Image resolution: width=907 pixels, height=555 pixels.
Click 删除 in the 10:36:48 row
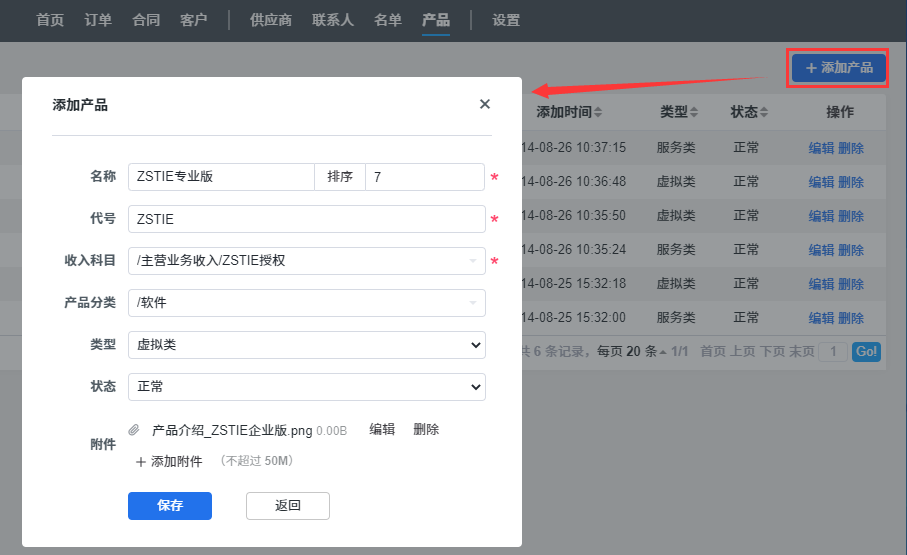[x=851, y=182]
